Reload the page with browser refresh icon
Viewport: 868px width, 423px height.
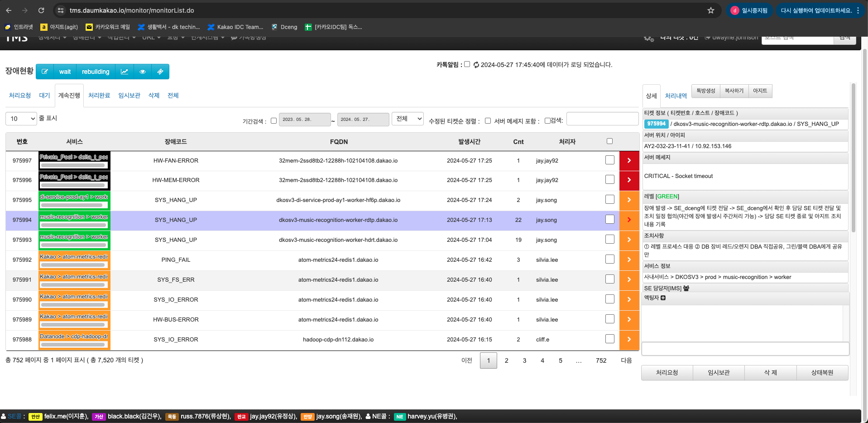click(x=41, y=10)
